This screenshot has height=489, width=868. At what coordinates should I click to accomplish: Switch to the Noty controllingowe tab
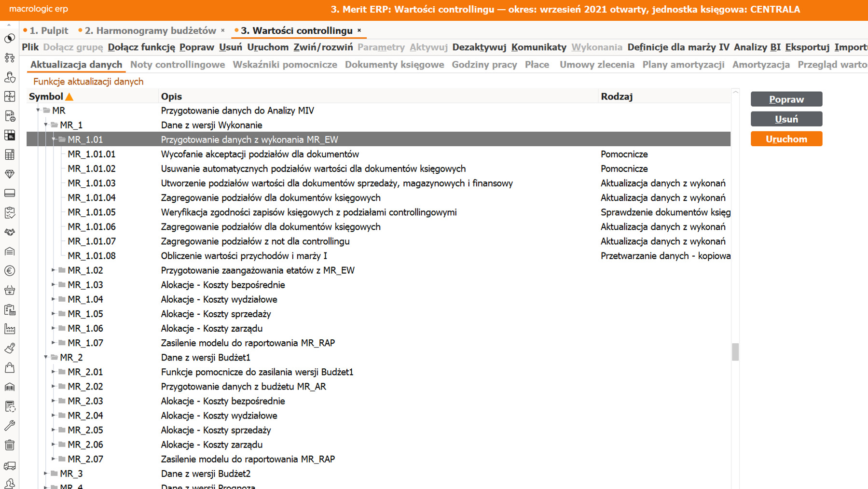pyautogui.click(x=177, y=65)
